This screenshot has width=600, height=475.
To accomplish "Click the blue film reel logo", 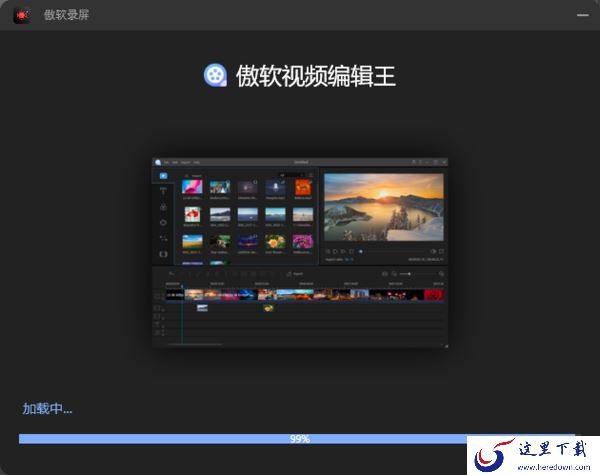I will 215,75.
